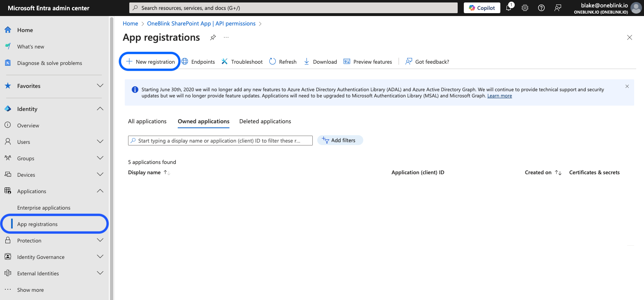The width and height of the screenshot is (644, 300).
Task: Open Diagnose & solve problems
Action: [50, 63]
